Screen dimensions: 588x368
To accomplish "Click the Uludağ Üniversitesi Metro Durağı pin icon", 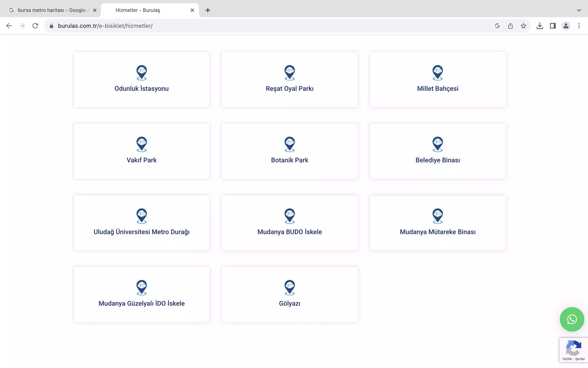I will point(142,216).
